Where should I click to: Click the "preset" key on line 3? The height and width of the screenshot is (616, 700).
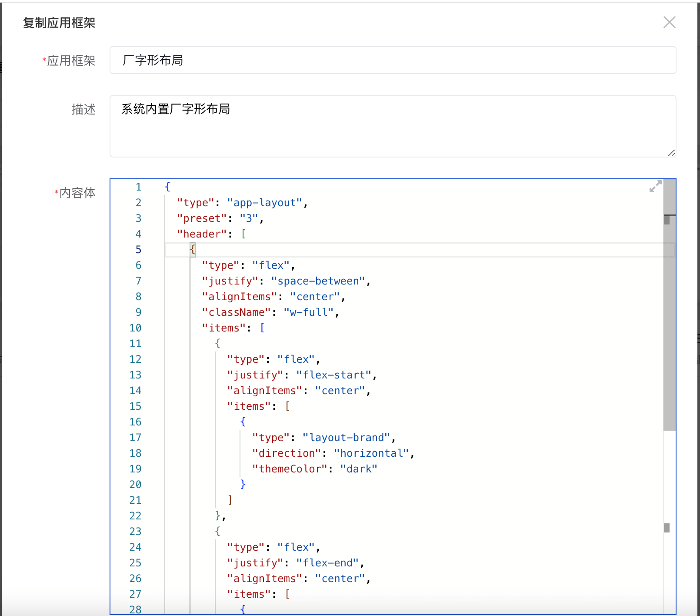click(x=202, y=218)
